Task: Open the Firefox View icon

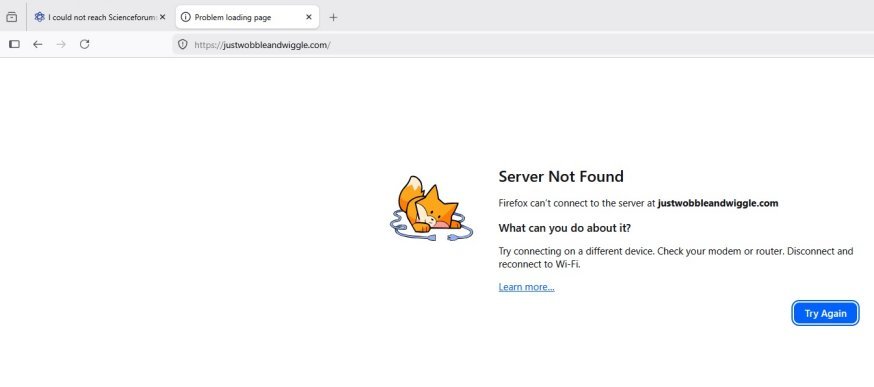Action: [12, 17]
